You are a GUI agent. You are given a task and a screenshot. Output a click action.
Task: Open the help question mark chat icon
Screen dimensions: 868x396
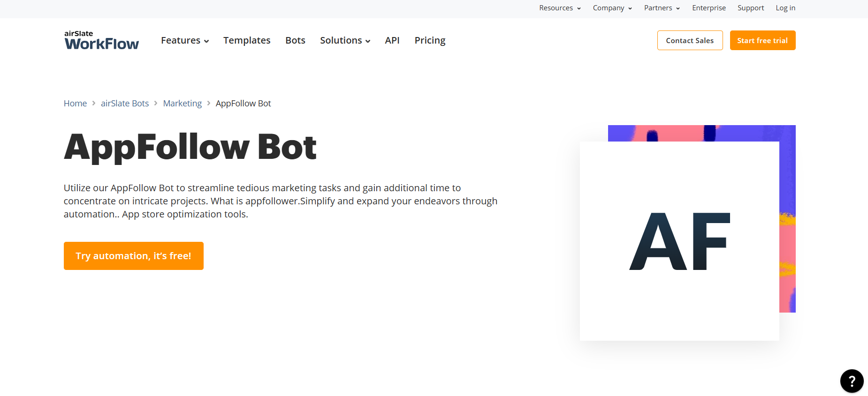[x=852, y=381]
